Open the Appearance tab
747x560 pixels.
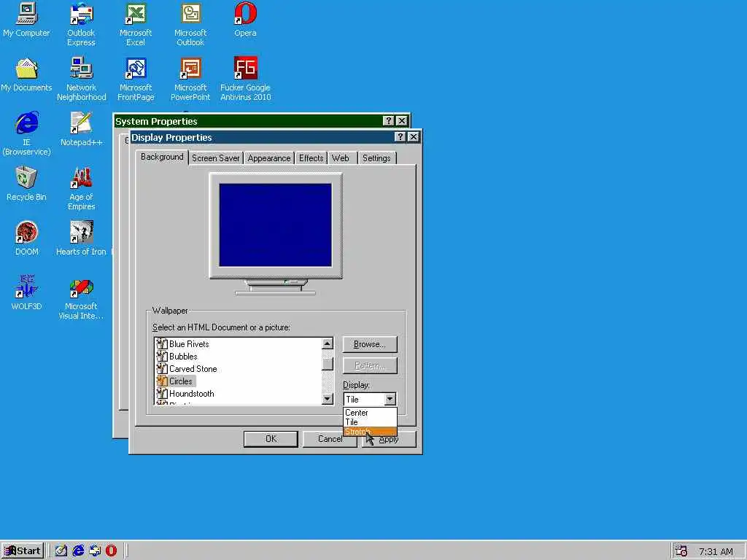coord(269,158)
